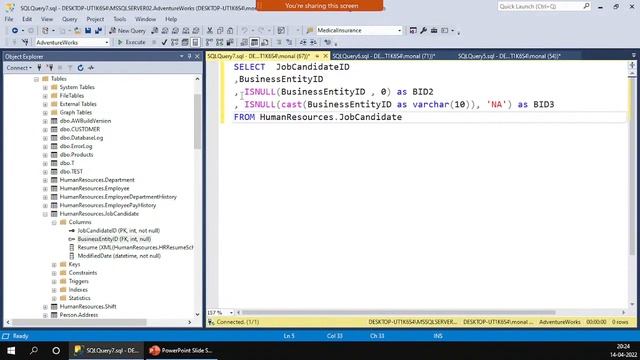640x360 pixels.
Task: Click the Object Explorer horizontal scrollbar
Action: click(x=79, y=322)
